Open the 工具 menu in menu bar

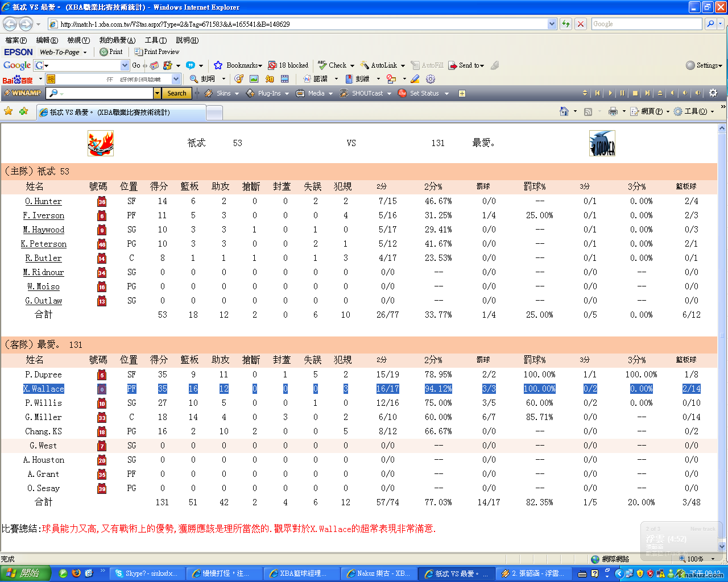(x=155, y=40)
